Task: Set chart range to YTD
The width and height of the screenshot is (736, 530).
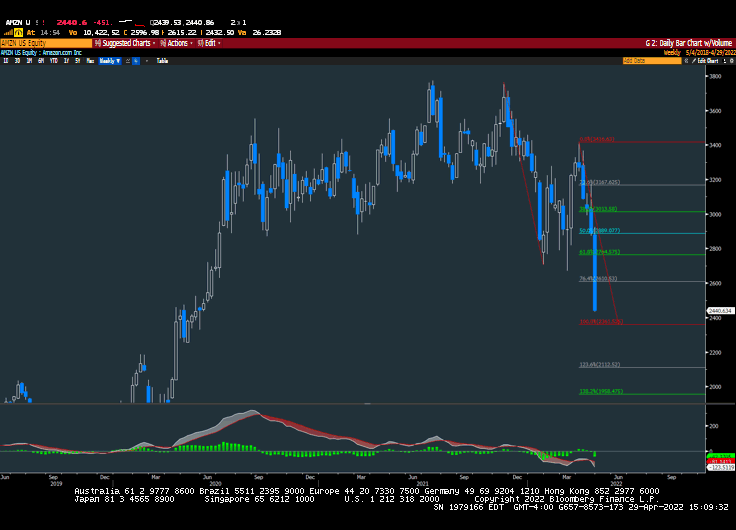Action: tap(54, 61)
